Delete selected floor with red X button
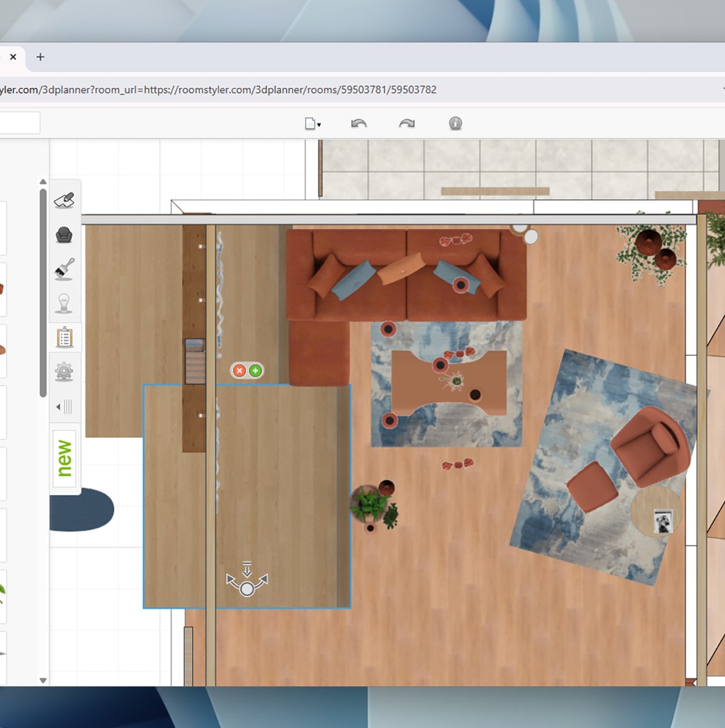Viewport: 725px width, 728px height. (240, 371)
